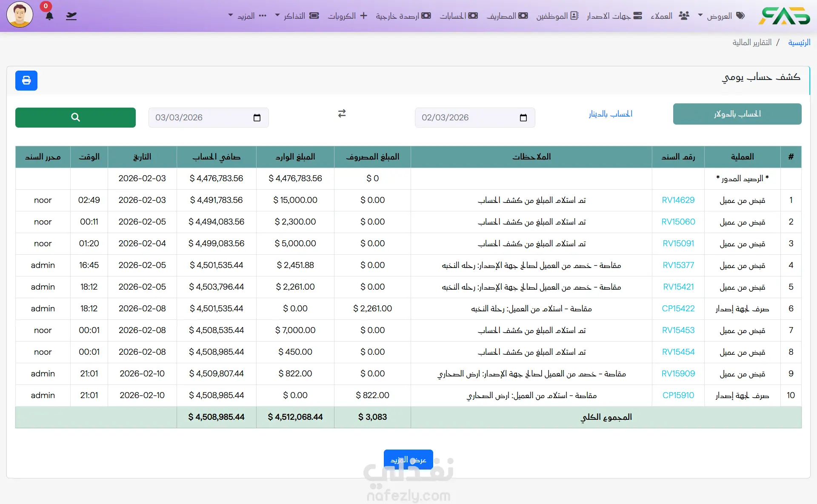Screen dimensions: 817x504
Task: Go to الرئيسية breadcrumb link
Action: 799,43
